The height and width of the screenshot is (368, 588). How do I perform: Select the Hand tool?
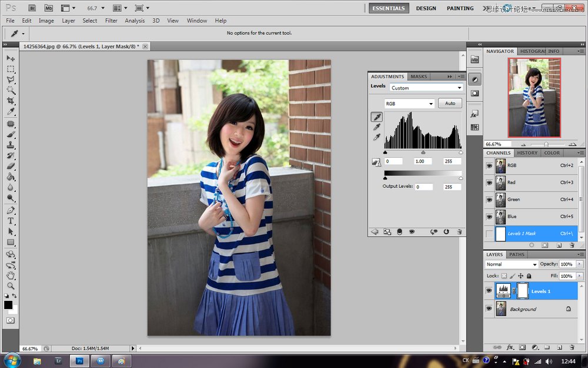point(11,276)
